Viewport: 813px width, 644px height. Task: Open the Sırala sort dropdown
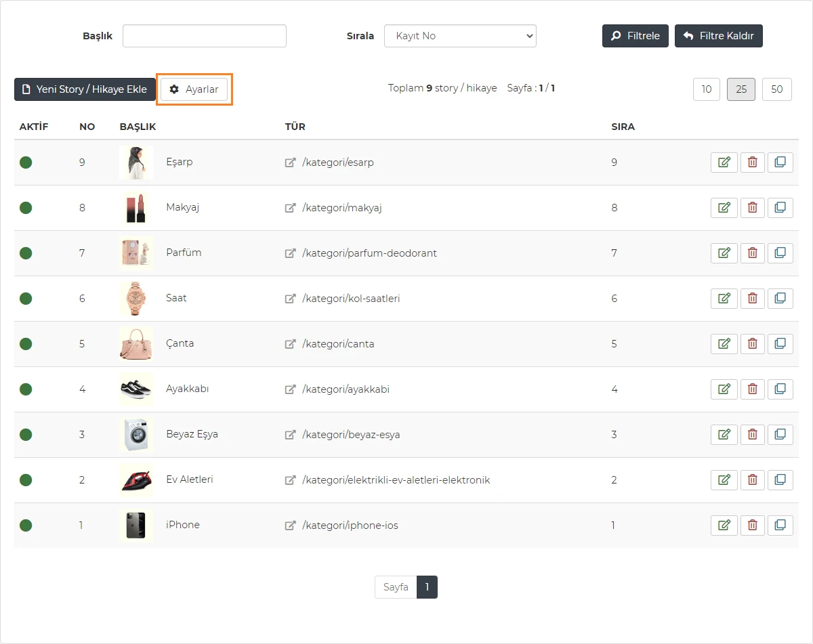[460, 36]
